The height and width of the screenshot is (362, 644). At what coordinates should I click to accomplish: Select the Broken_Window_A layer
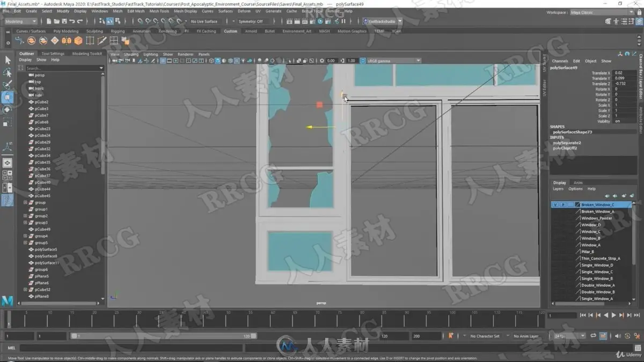click(597, 211)
